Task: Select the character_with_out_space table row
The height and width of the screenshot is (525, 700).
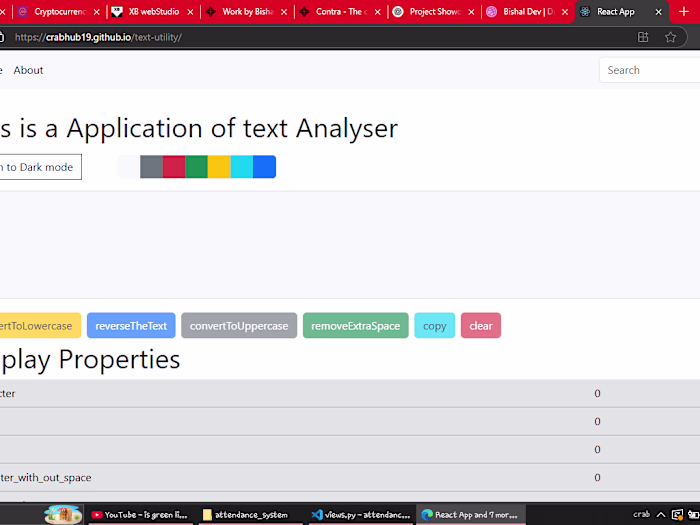Action: 350,477
